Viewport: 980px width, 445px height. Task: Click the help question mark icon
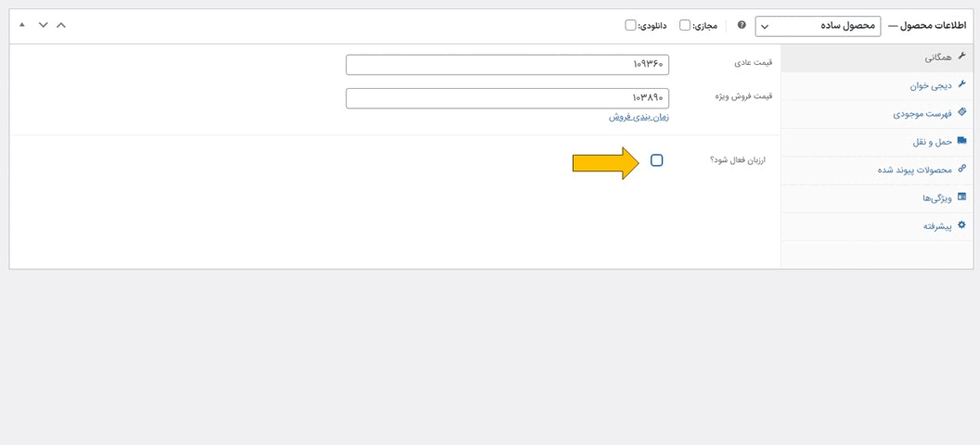tap(741, 25)
